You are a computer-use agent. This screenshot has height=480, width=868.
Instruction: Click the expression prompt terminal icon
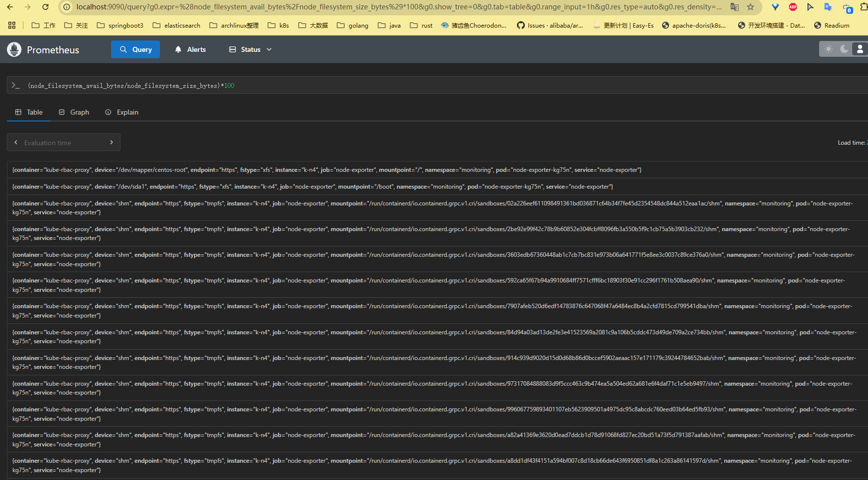(x=16, y=85)
